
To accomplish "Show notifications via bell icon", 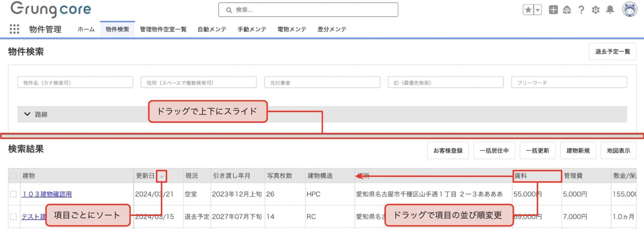I will tap(610, 10).
